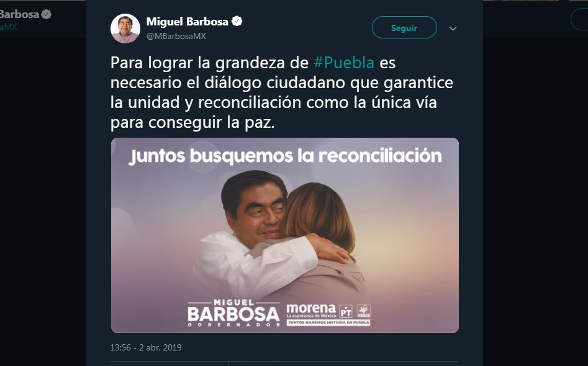Open the #Puebla hashtag
This screenshot has width=588, height=366.
pos(344,63)
